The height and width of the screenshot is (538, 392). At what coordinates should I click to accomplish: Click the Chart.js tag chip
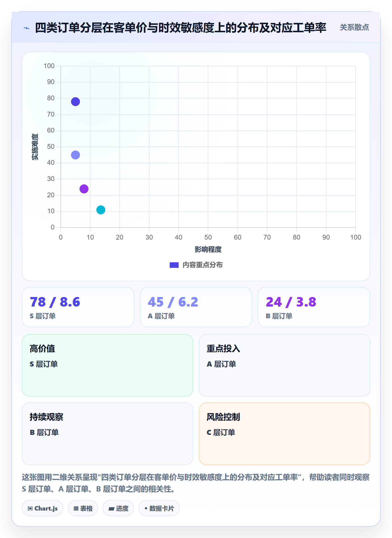43,508
